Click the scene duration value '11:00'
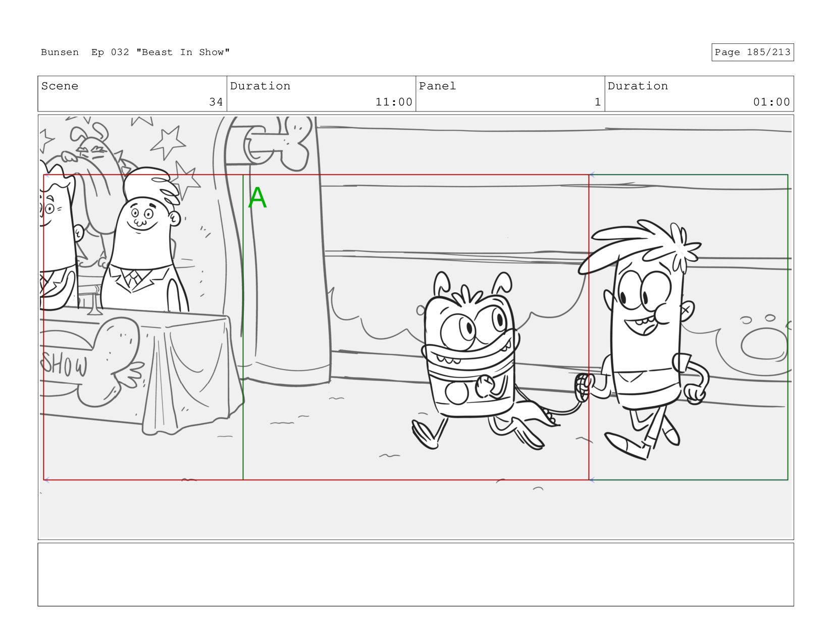 (x=394, y=102)
